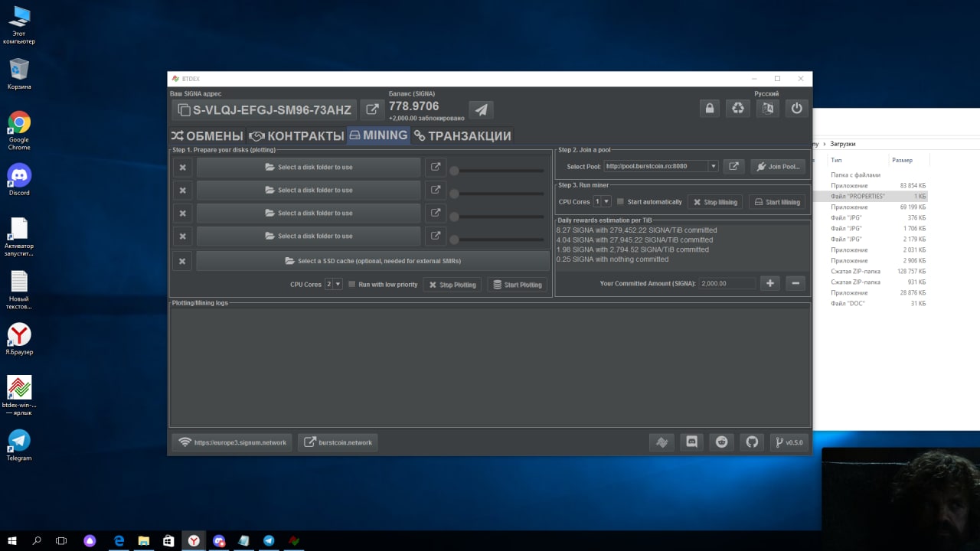The width and height of the screenshot is (980, 551).
Task: Click minus to remove commitment
Action: (795, 283)
